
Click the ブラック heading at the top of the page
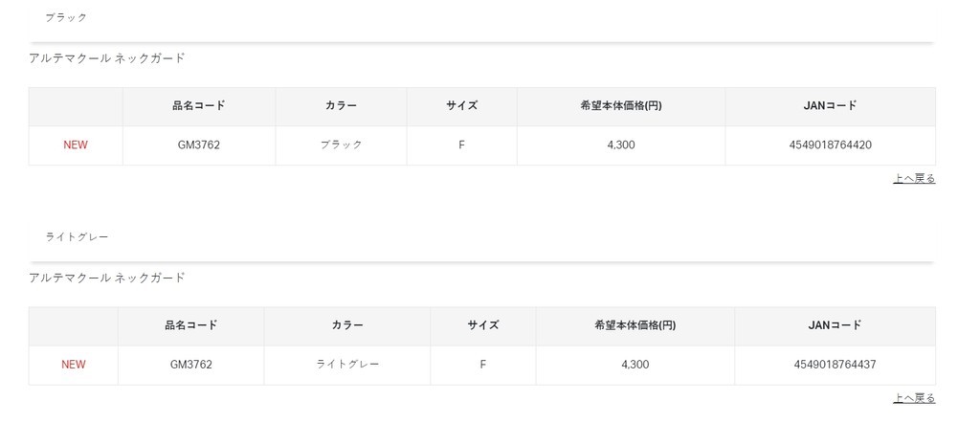(66, 17)
